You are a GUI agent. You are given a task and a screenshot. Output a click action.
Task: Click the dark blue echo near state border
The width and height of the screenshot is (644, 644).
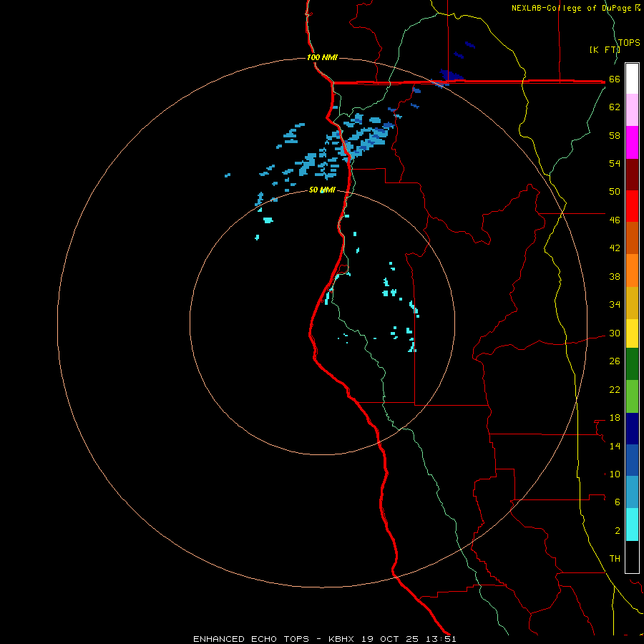451,76
